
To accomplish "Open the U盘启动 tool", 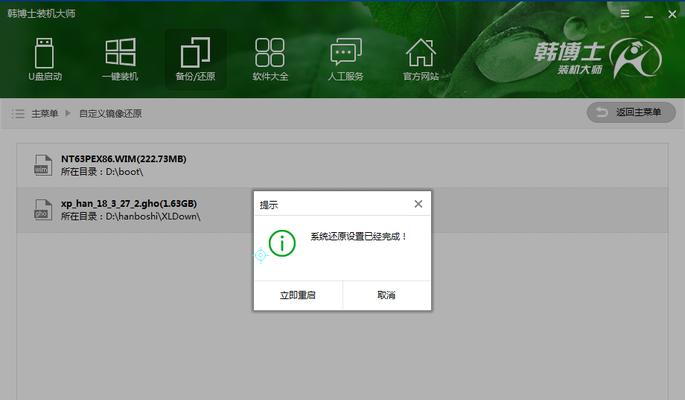I will pyautogui.click(x=45, y=59).
